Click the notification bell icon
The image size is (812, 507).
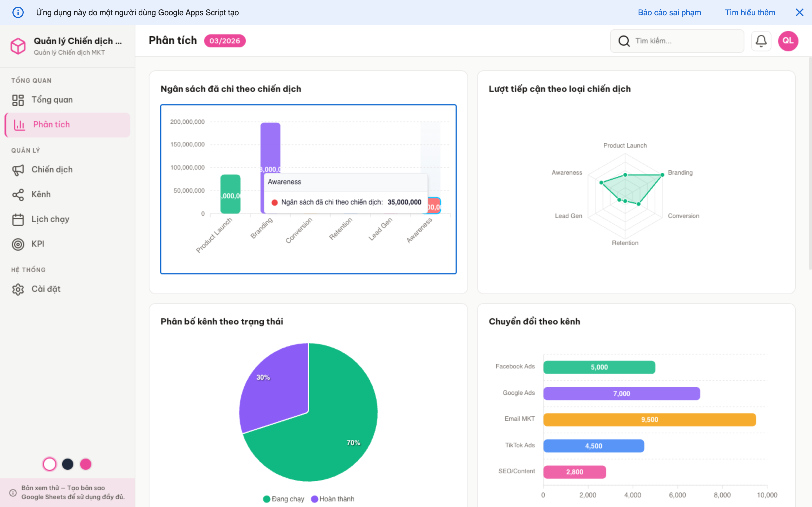pyautogui.click(x=761, y=41)
